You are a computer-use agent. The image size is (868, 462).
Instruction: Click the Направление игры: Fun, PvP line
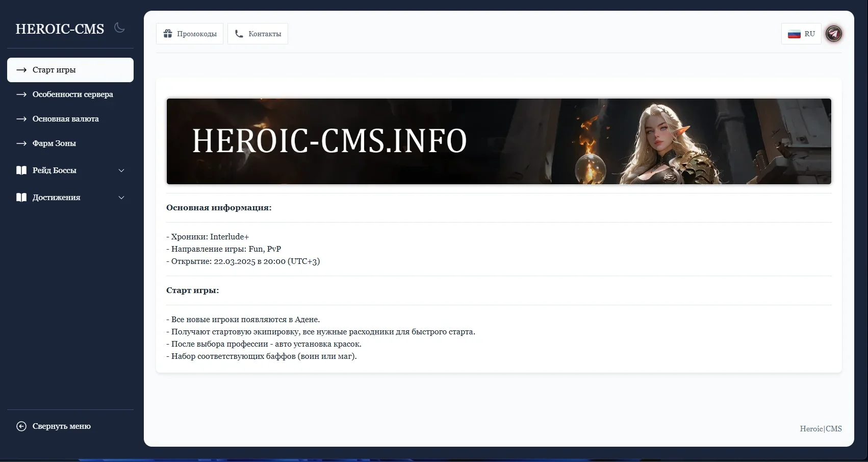pyautogui.click(x=223, y=249)
